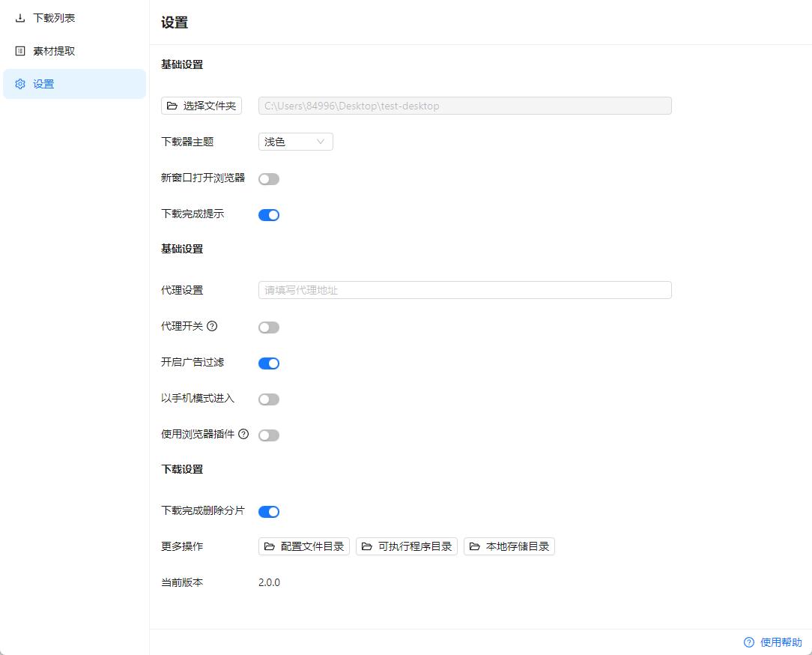
Task: Click the help icon next to 代理开关
Action: coord(212,326)
